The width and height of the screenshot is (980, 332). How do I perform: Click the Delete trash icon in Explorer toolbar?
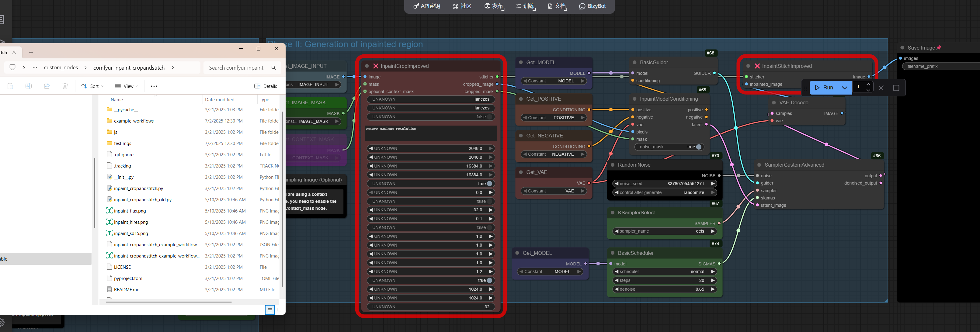tap(65, 86)
